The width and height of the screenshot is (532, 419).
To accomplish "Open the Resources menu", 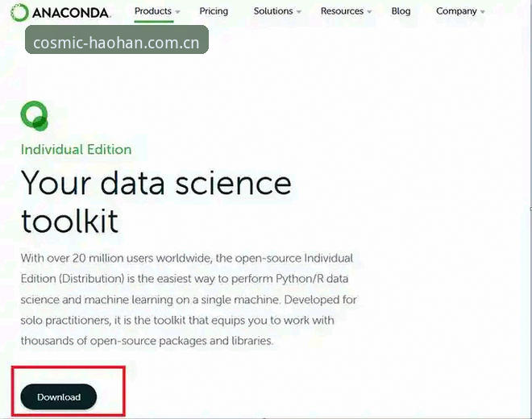I will tap(342, 11).
